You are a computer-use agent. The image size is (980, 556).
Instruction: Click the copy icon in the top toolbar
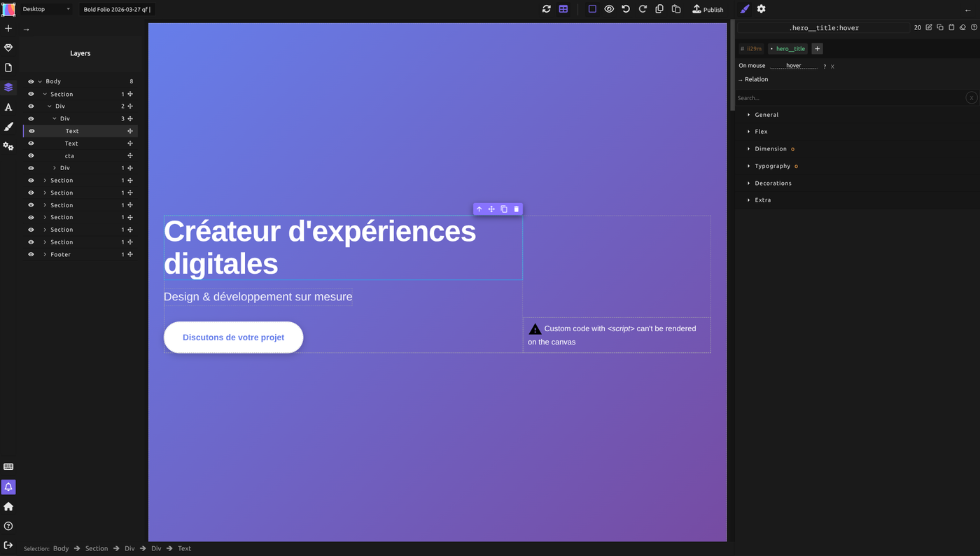click(x=659, y=9)
